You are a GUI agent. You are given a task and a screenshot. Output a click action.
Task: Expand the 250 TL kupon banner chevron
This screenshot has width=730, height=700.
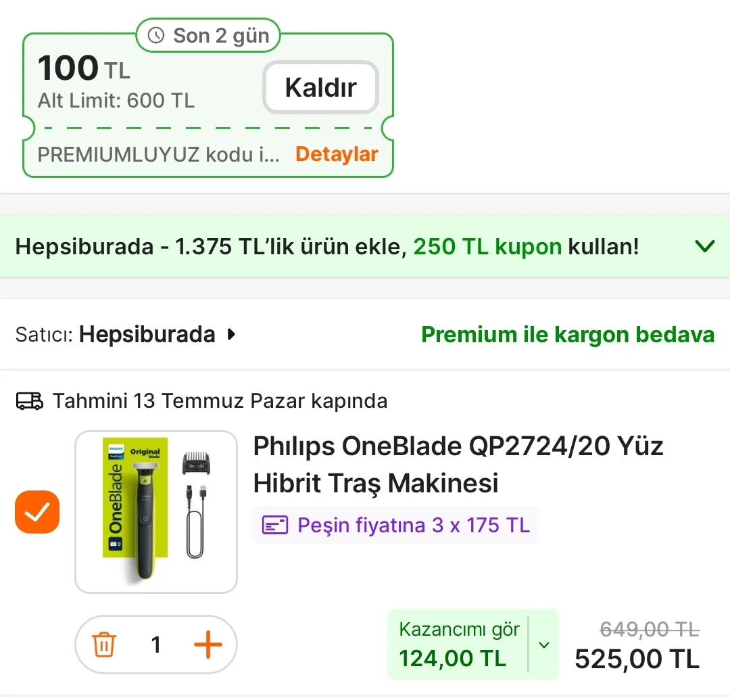click(705, 246)
